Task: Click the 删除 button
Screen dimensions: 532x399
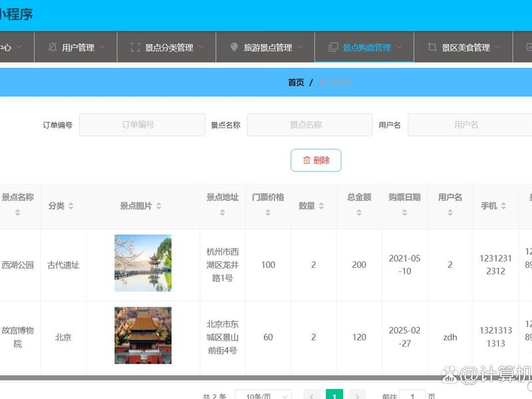Action: tap(316, 160)
